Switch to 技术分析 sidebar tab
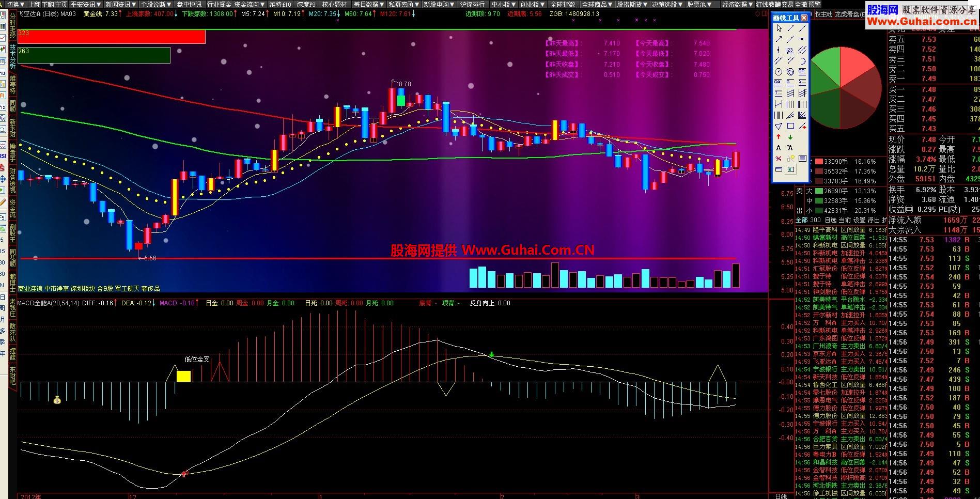 tap(12, 57)
